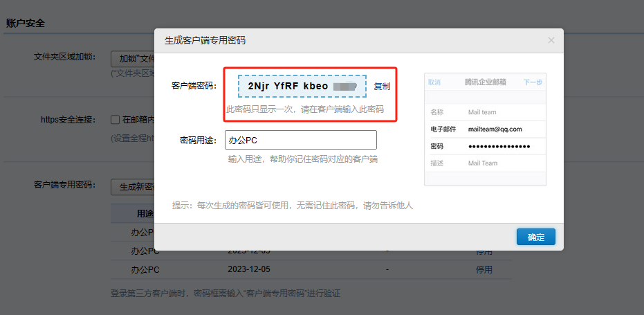
Task: Click the 2023-12-05 date in the last row
Action: 249,270
